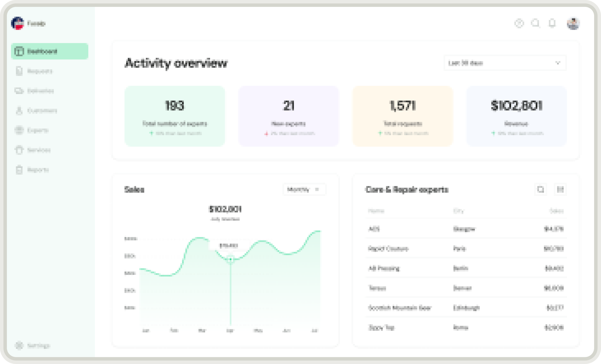This screenshot has width=601, height=364.
Task: Click the Deliveries truck icon
Action: pyautogui.click(x=19, y=91)
